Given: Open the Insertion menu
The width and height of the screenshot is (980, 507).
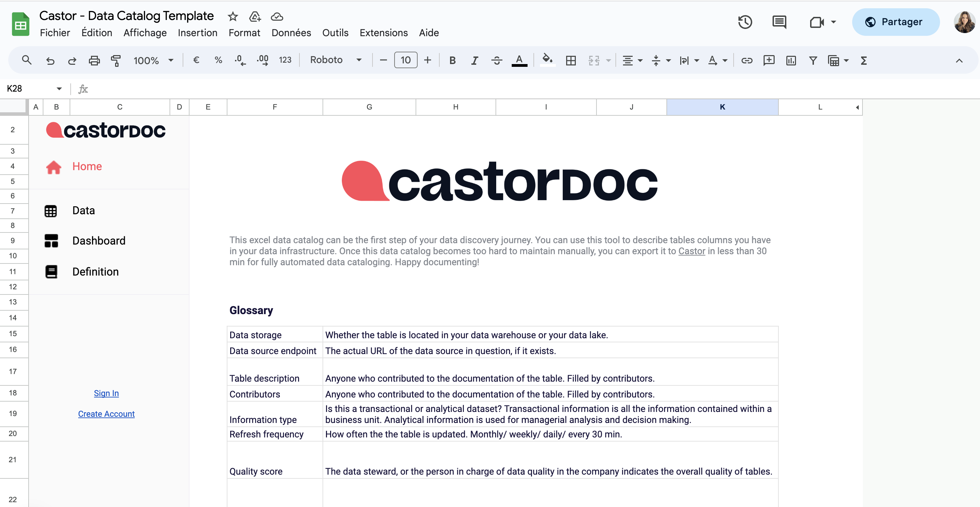Looking at the screenshot, I should tap(197, 33).
